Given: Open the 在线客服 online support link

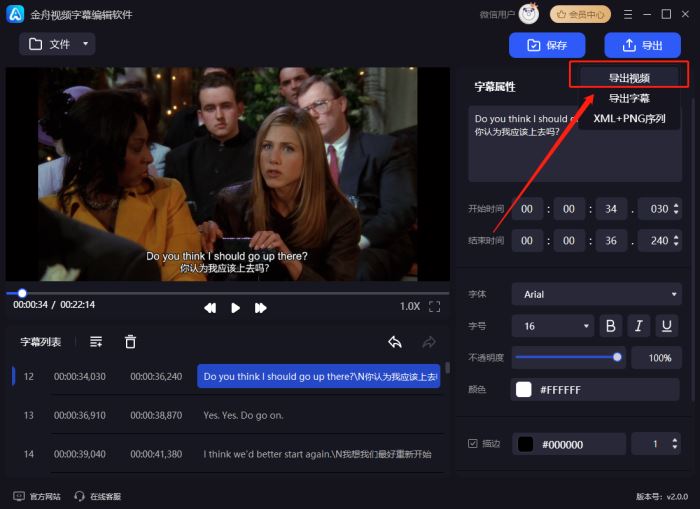Looking at the screenshot, I should (x=98, y=496).
